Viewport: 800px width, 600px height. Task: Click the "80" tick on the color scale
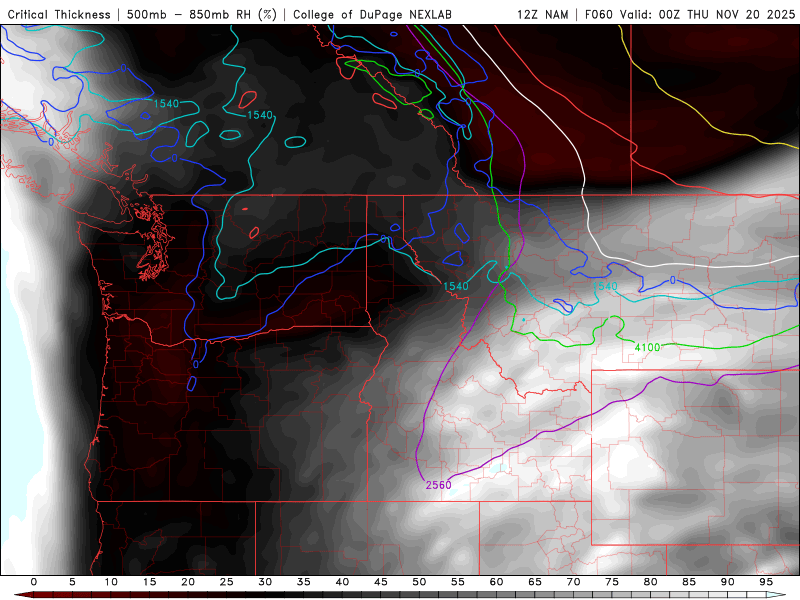coord(650,582)
